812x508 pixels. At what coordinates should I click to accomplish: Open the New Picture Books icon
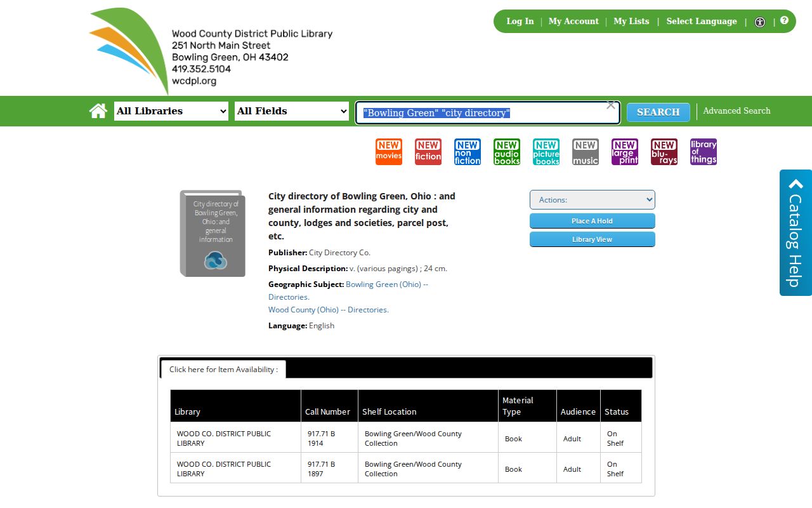pos(546,152)
